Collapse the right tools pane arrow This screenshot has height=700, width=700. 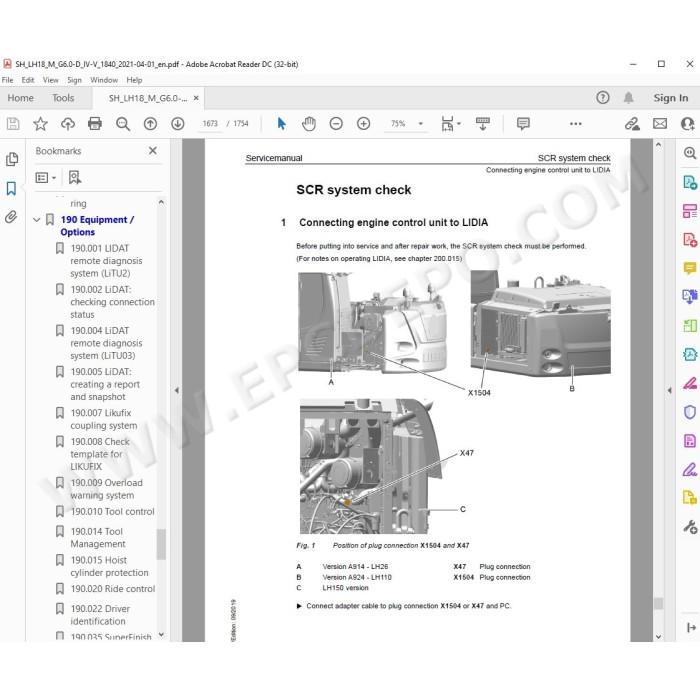click(x=669, y=390)
